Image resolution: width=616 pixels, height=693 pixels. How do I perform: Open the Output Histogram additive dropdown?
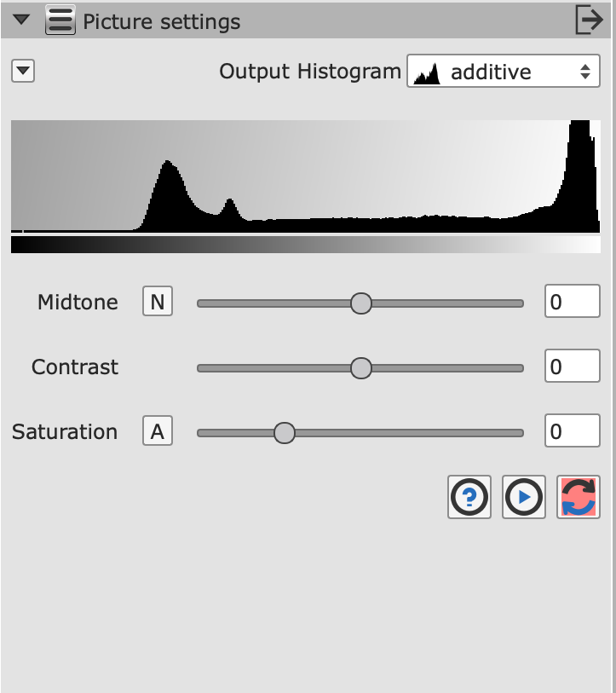(503, 72)
